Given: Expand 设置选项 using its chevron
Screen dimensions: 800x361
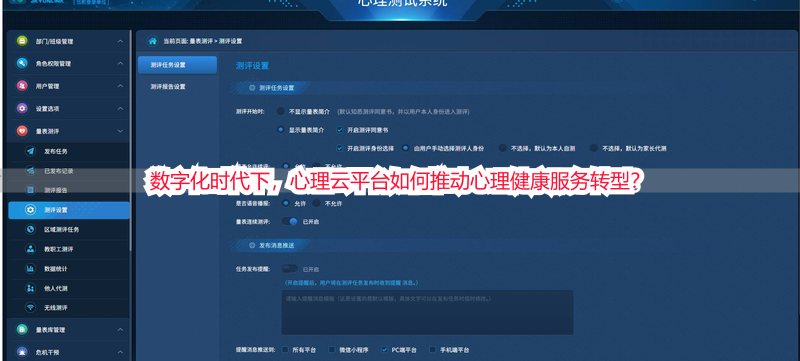Looking at the screenshot, I should click(x=120, y=109).
